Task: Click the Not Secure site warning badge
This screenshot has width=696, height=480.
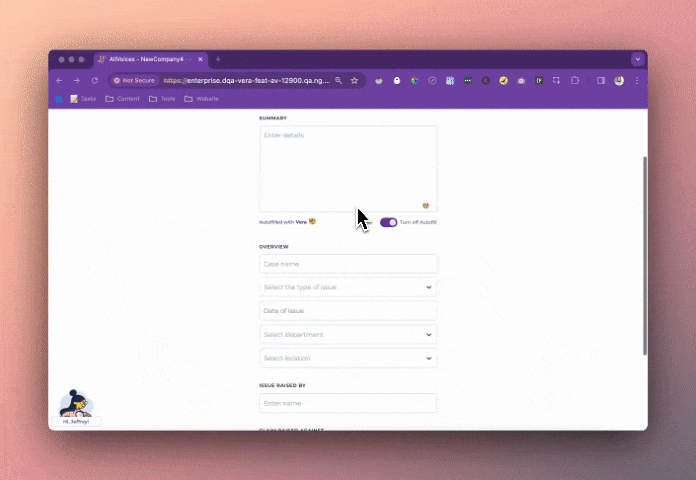Action: point(134,80)
